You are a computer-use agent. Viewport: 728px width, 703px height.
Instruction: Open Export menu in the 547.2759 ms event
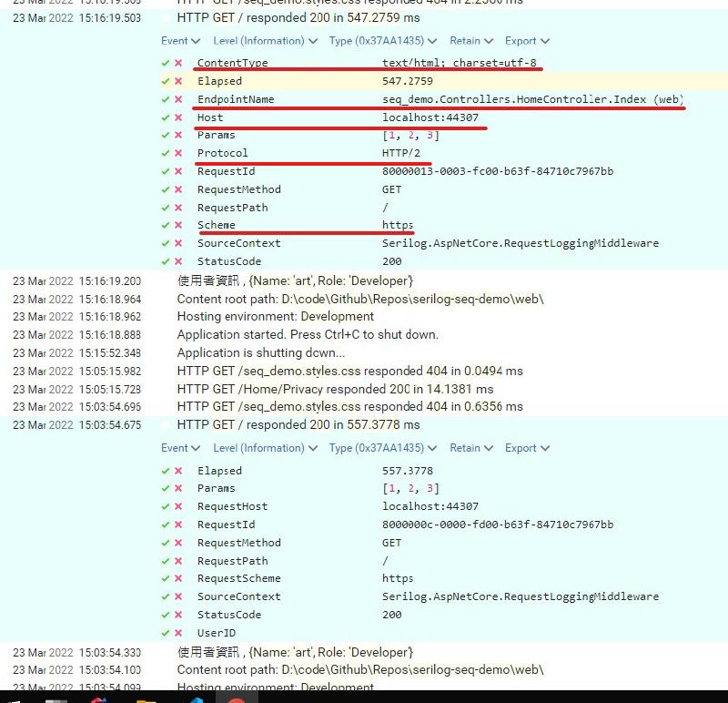pyautogui.click(x=527, y=41)
